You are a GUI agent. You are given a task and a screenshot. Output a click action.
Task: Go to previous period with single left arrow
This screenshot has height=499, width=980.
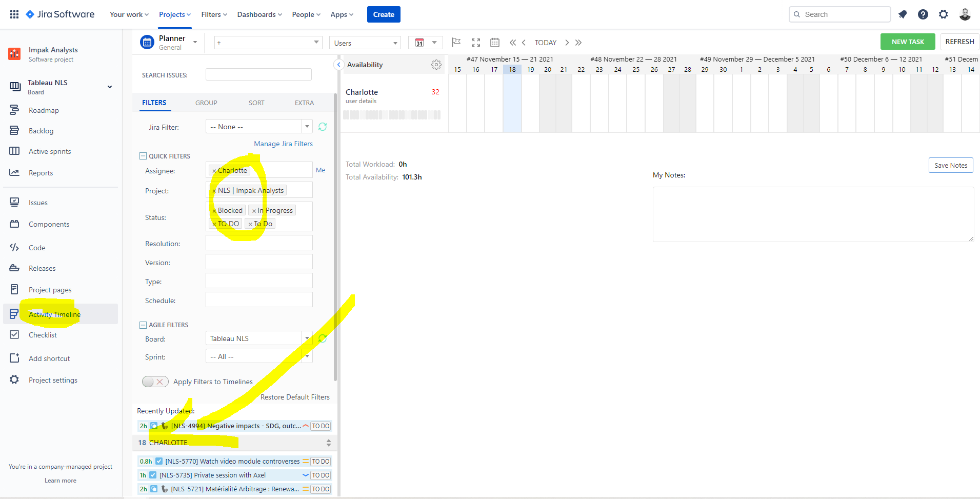[524, 43]
